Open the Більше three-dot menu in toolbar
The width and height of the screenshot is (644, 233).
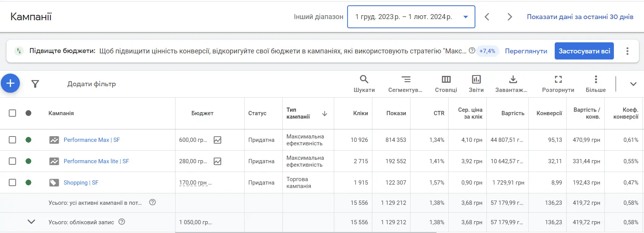(596, 84)
